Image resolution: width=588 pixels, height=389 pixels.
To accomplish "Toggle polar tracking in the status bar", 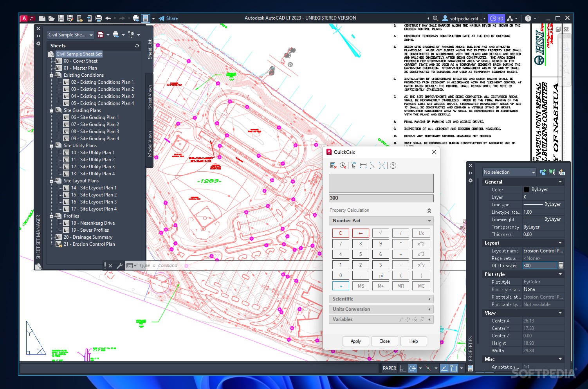I will (x=412, y=368).
